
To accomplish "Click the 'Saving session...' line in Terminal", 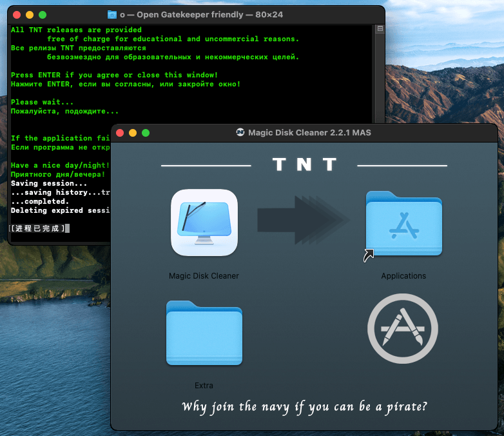I will tap(49, 183).
